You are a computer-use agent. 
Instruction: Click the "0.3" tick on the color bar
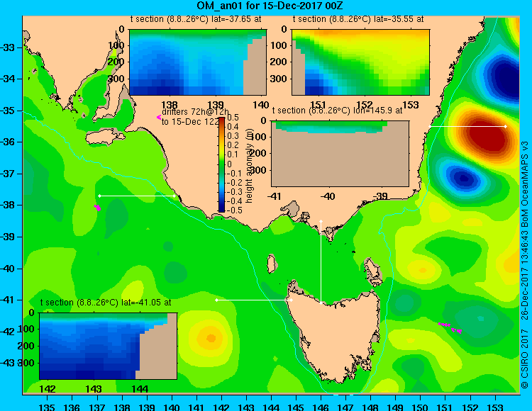coord(233,136)
